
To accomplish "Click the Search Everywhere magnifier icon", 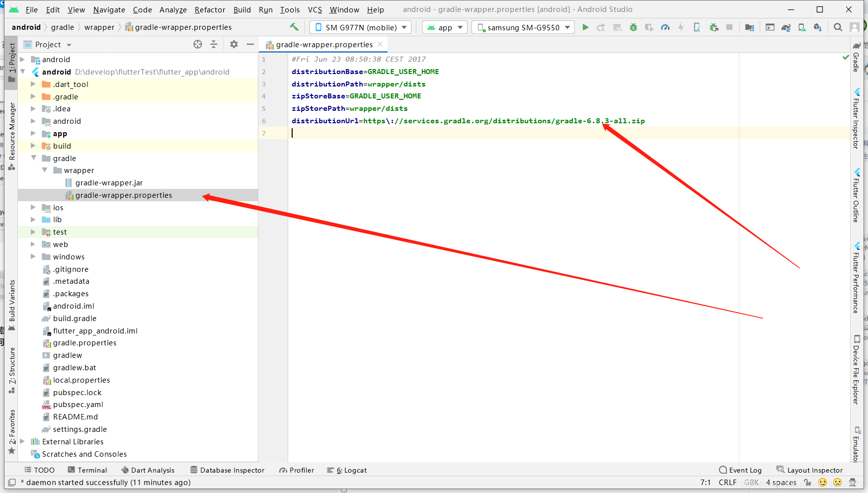I will [x=838, y=27].
